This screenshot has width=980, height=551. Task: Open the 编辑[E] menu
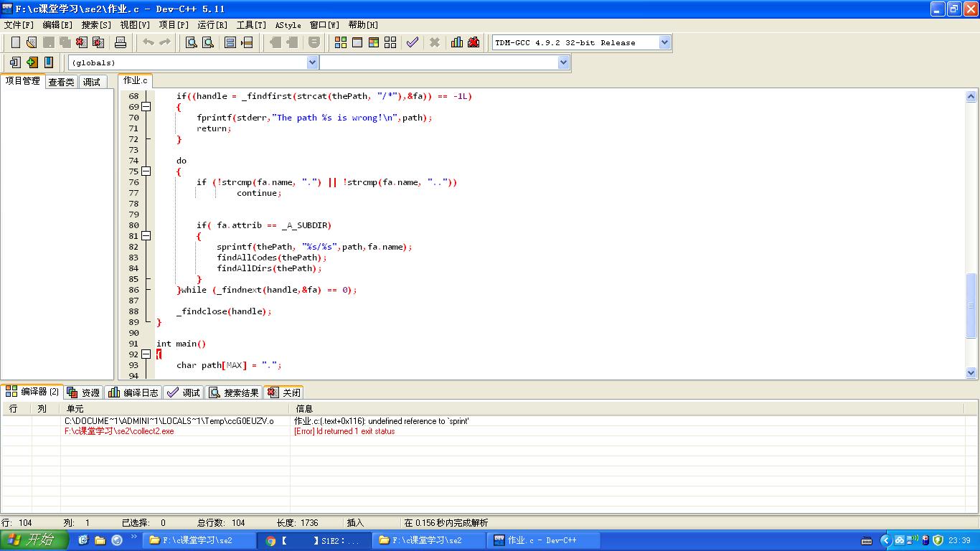click(57, 25)
